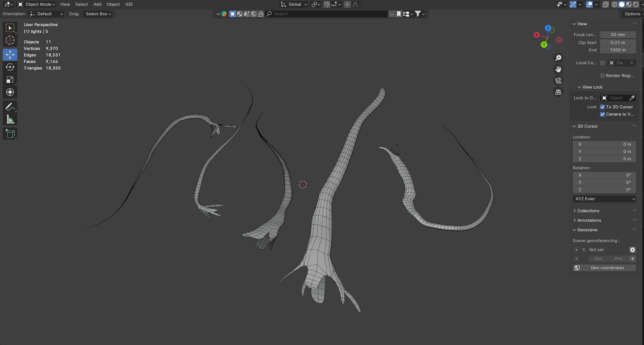Select the Add Cube tool
The height and width of the screenshot is (345, 644).
click(10, 133)
